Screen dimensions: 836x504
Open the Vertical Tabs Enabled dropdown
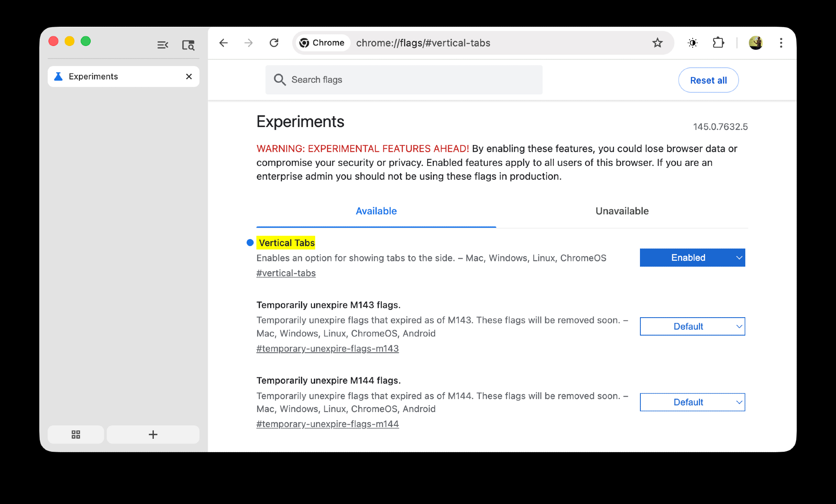(692, 257)
